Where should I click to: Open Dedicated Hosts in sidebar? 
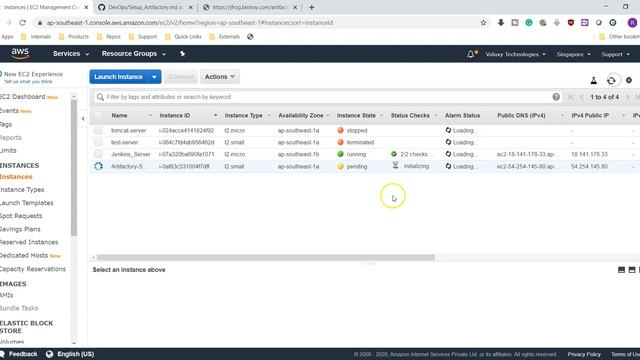point(24,256)
